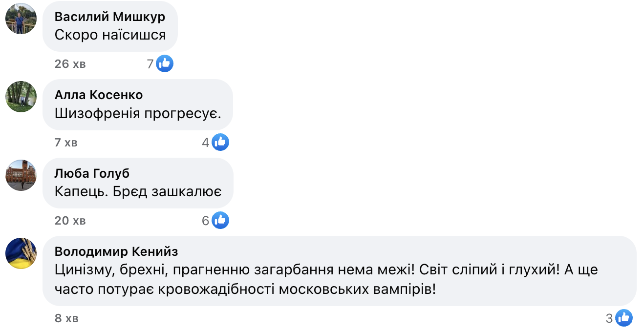Open Люба Голуб's avatar thumbnail
Viewport: 644px width, 331px height.
tap(21, 175)
